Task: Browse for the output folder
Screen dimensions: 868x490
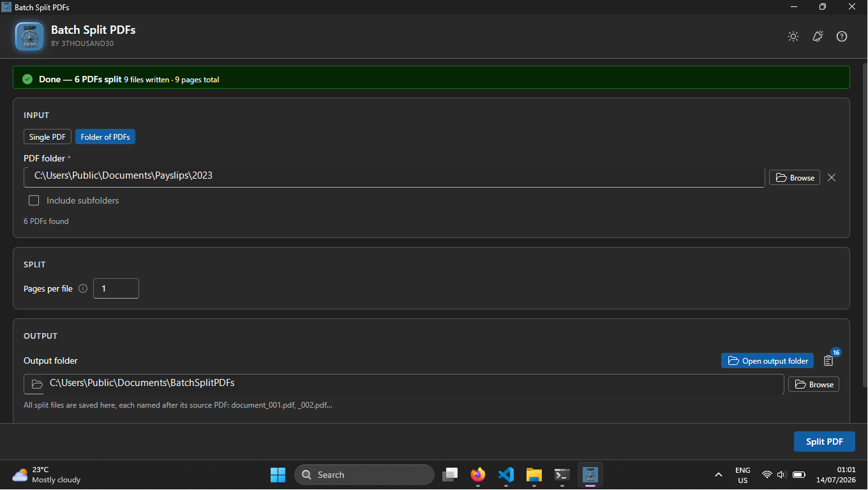Action: [x=814, y=384]
